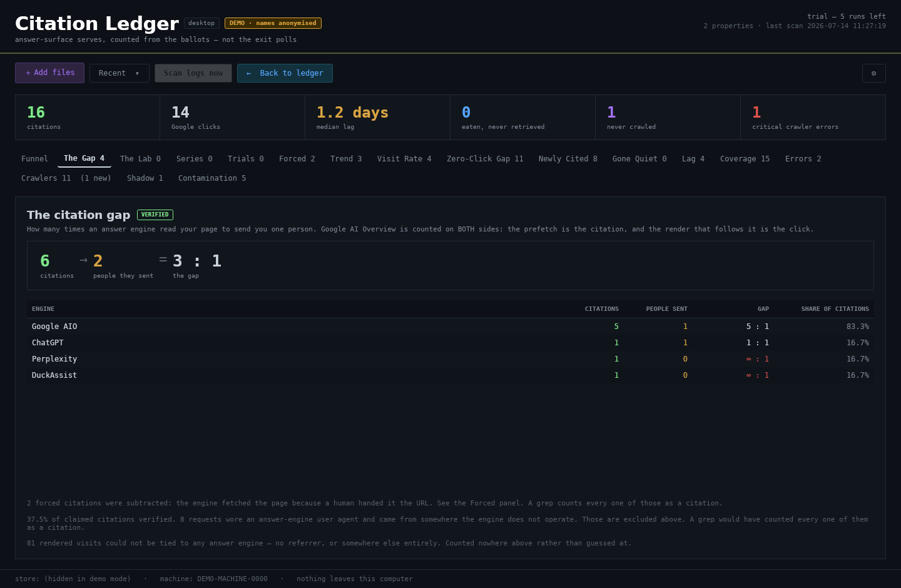Click the 16 citations stat card
The height and width of the screenshot is (588, 901).
tap(88, 117)
